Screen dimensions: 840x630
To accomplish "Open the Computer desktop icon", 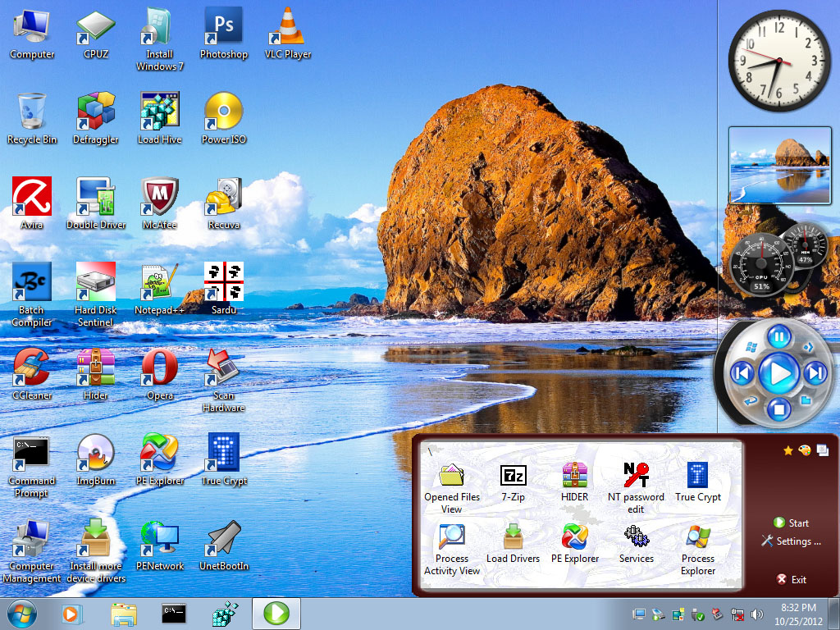I will click(x=32, y=33).
